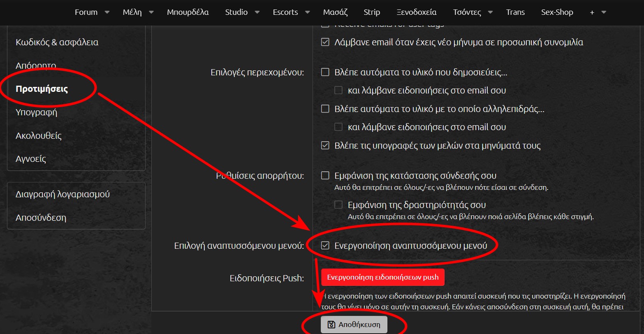Expand the Studio dropdown arrow

click(257, 12)
